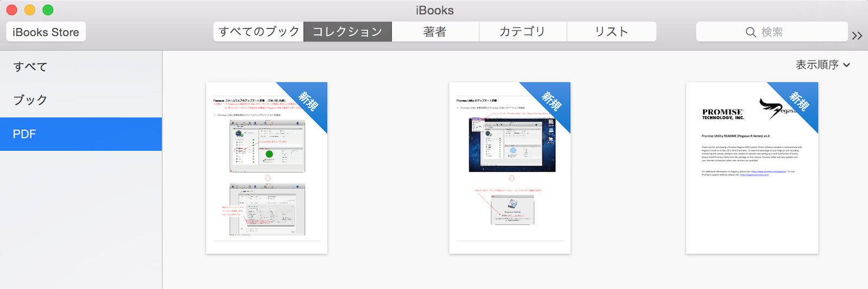Click the 新規 ribbon on the firmware PDF
The height and width of the screenshot is (289, 868).
pos(308,101)
